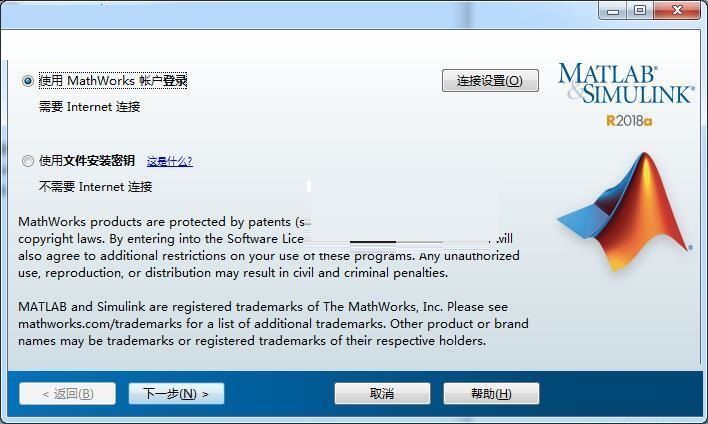The image size is (708, 424).
Task: Proceed with the 下一步(N) button
Action: pos(176,394)
